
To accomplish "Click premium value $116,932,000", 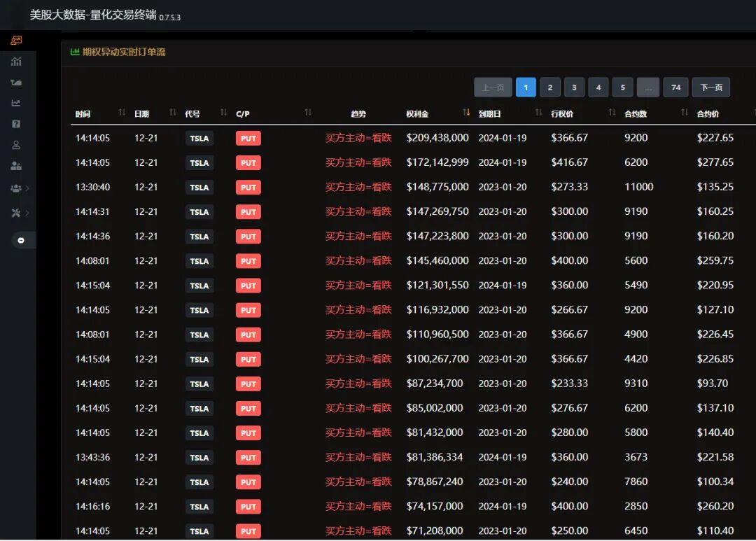I will click(437, 310).
